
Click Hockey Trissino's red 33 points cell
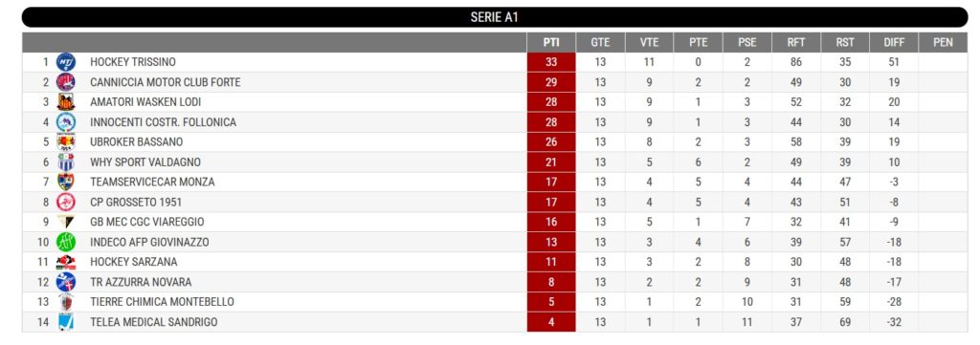[x=551, y=62]
